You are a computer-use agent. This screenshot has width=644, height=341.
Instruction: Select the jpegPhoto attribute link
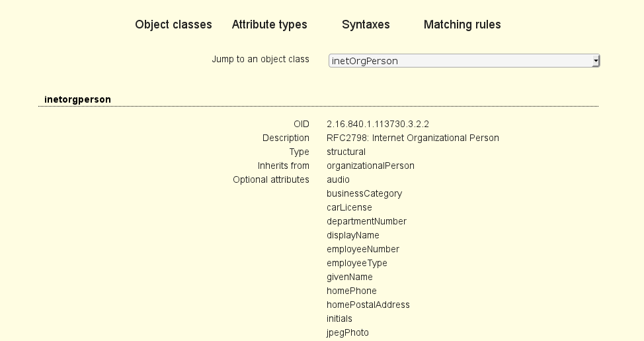347,332
